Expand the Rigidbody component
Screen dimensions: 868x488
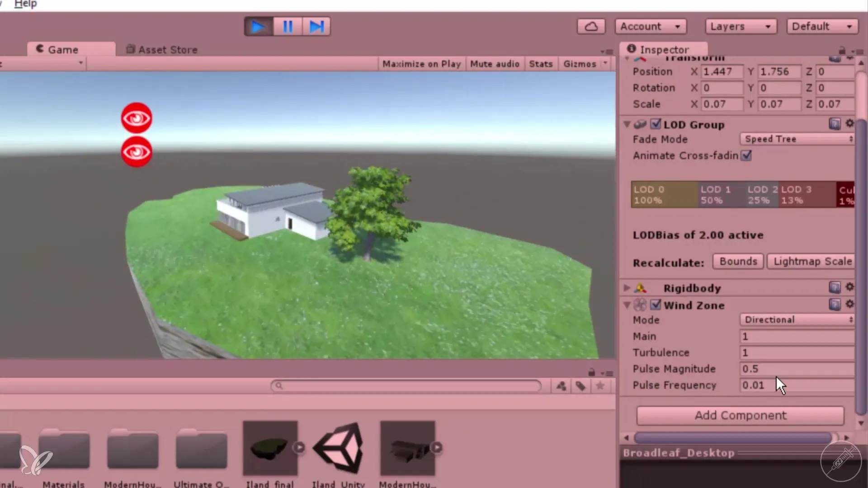click(x=627, y=288)
